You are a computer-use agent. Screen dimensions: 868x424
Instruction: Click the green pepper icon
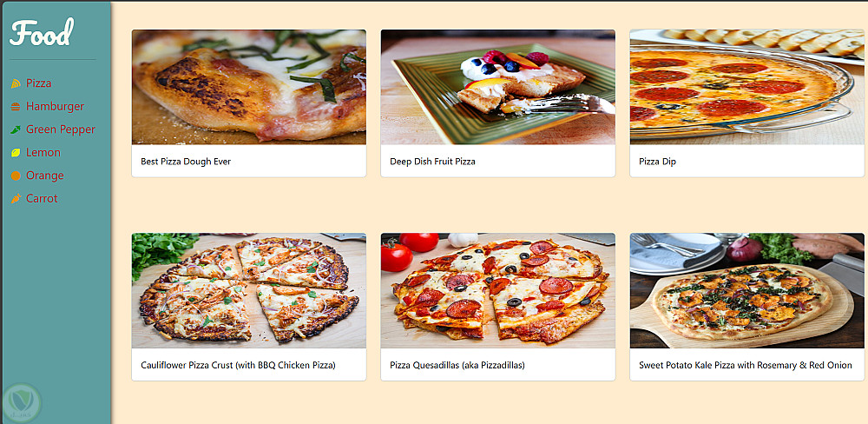coord(16,129)
